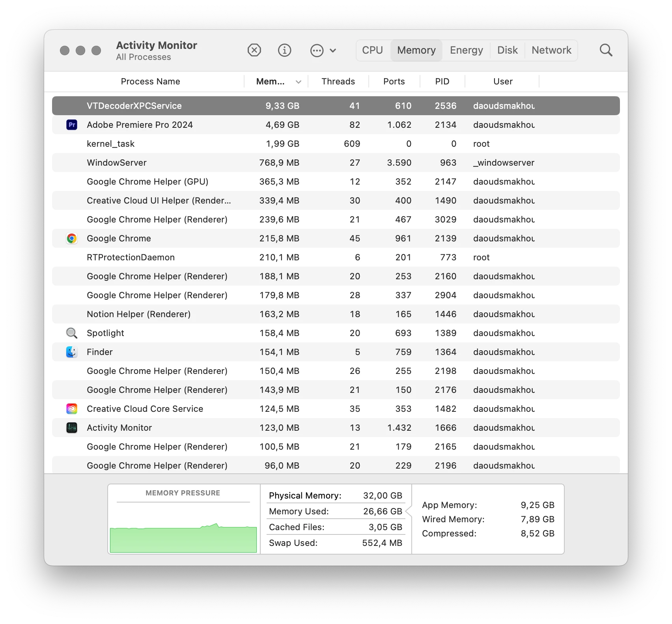Expand the action menu chevron
Viewport: 672px width, 624px height.
click(x=333, y=50)
